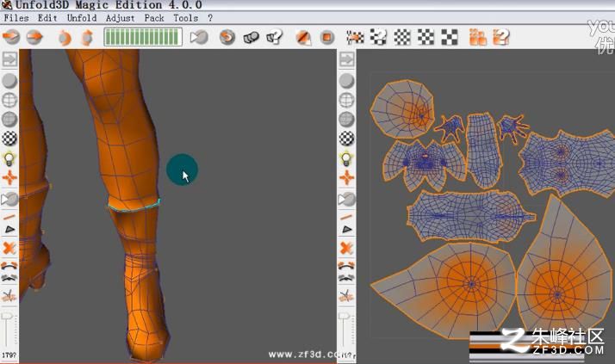Viewport: 615px width, 364px height.
Task: Open the Unfold menu
Action: pos(82,18)
